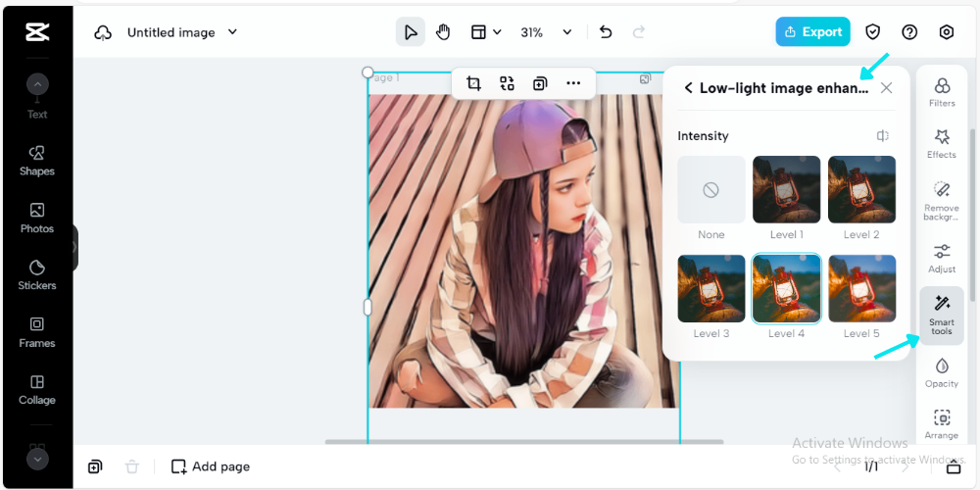Open the CapCut home logo
Viewport: 980px width, 490px height.
[37, 32]
